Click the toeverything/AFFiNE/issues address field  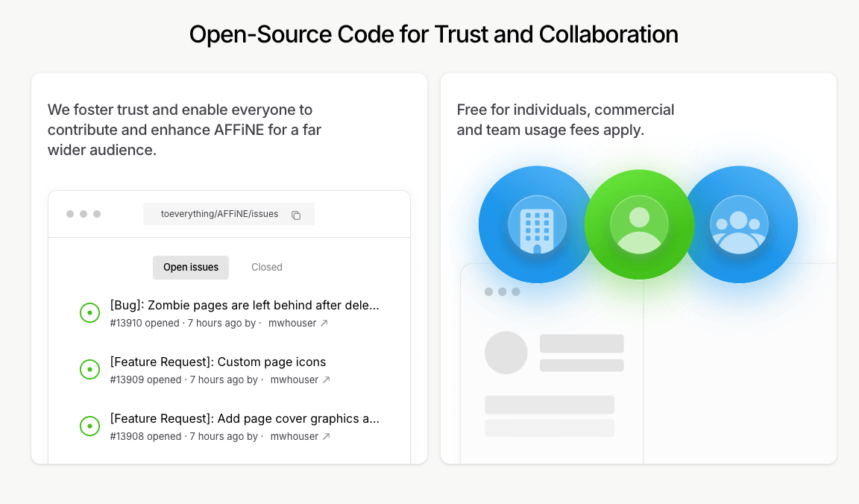(219, 214)
